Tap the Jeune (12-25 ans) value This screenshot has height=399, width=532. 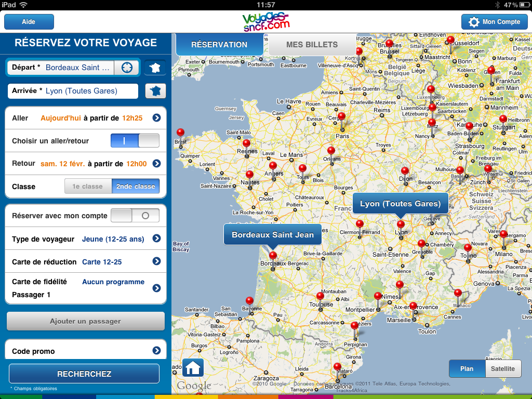(113, 239)
